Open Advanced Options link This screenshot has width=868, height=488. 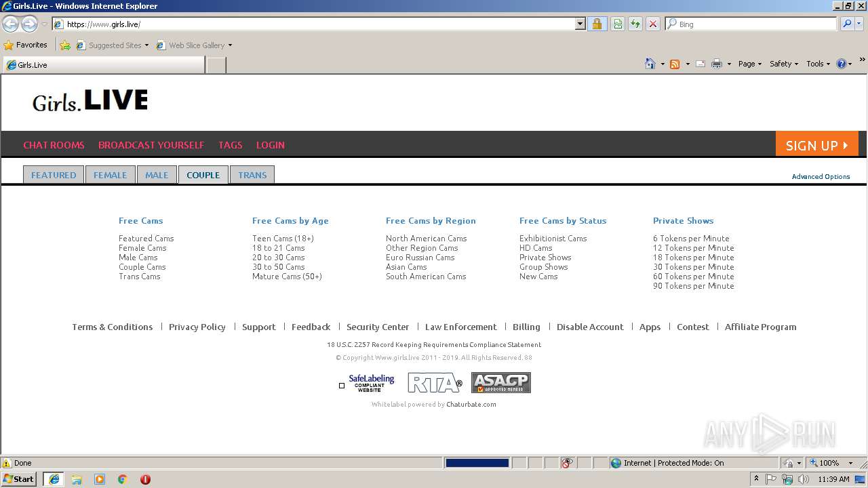click(x=821, y=176)
